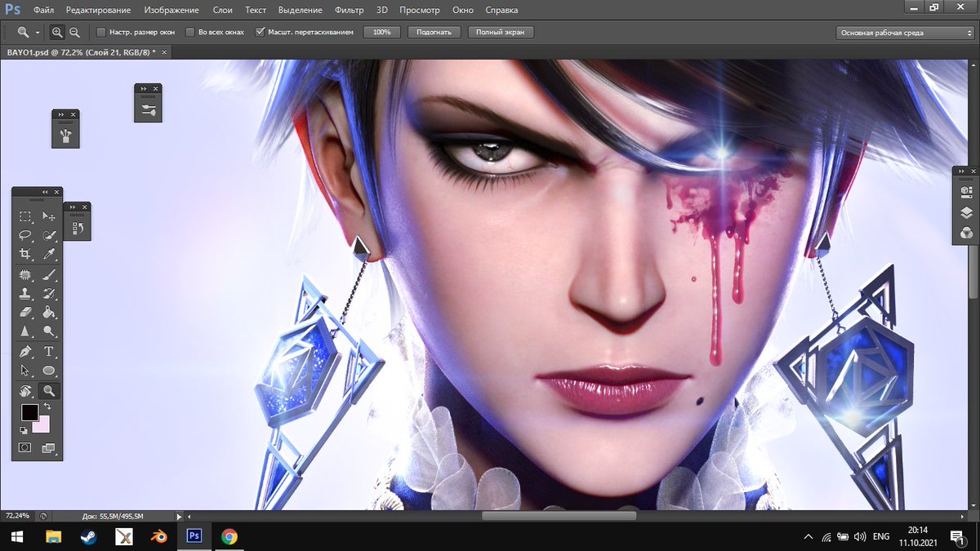Select the Brush tool
Viewport: 980px width, 551px height.
coord(49,275)
